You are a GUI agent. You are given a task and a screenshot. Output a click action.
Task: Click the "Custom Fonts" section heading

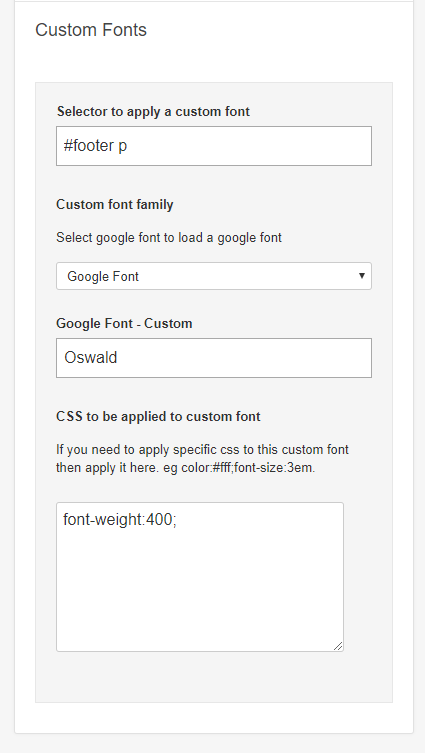click(91, 30)
